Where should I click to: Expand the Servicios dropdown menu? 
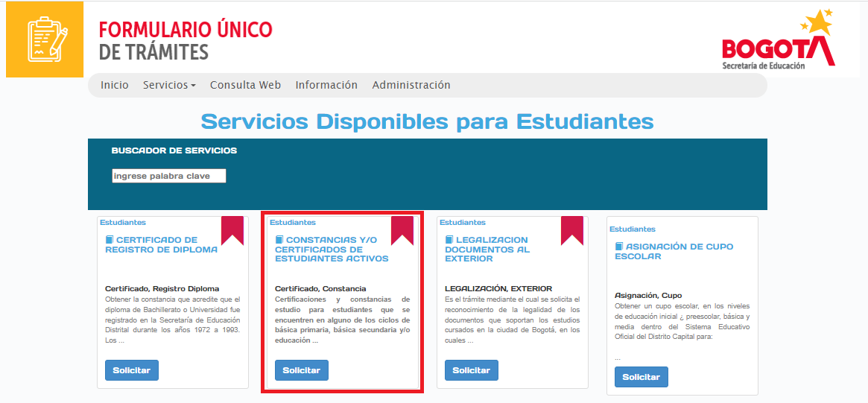point(169,85)
